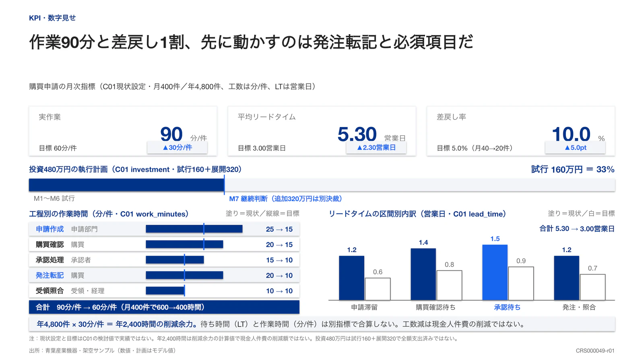
Task: Click 目標 3.00営業日 text
Action: pos(262,148)
